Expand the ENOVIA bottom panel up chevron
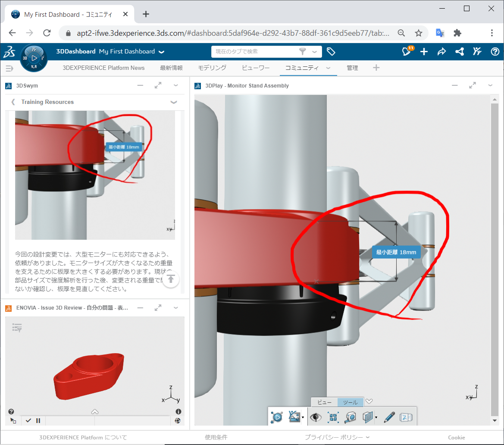Screen dimensions: 504x445 pyautogui.click(x=95, y=411)
